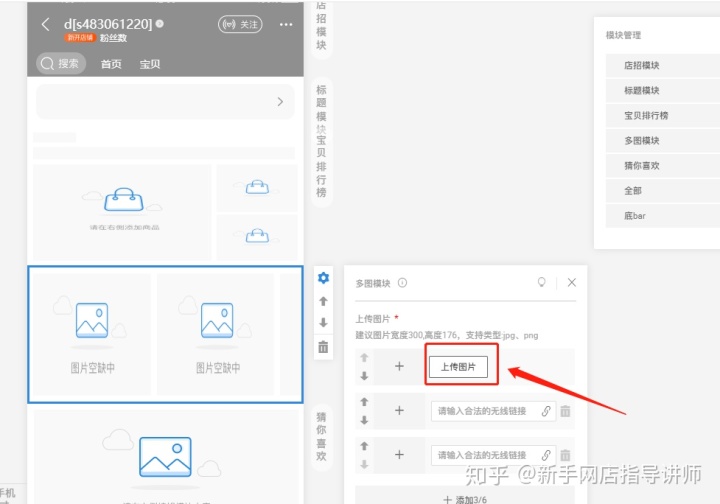720x504 pixels.
Task: Delete the module with the side toolbar trash icon
Action: [x=323, y=347]
